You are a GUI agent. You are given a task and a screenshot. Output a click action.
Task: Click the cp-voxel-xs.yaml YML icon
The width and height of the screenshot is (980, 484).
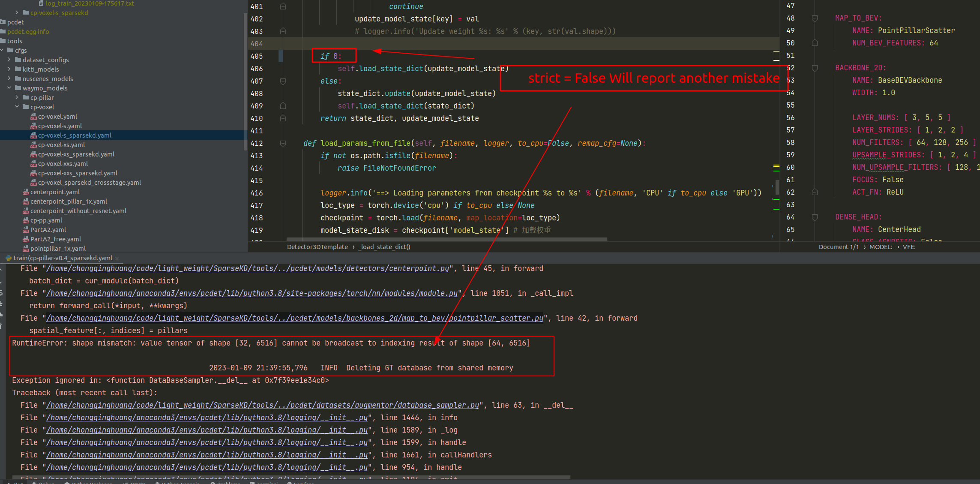33,145
